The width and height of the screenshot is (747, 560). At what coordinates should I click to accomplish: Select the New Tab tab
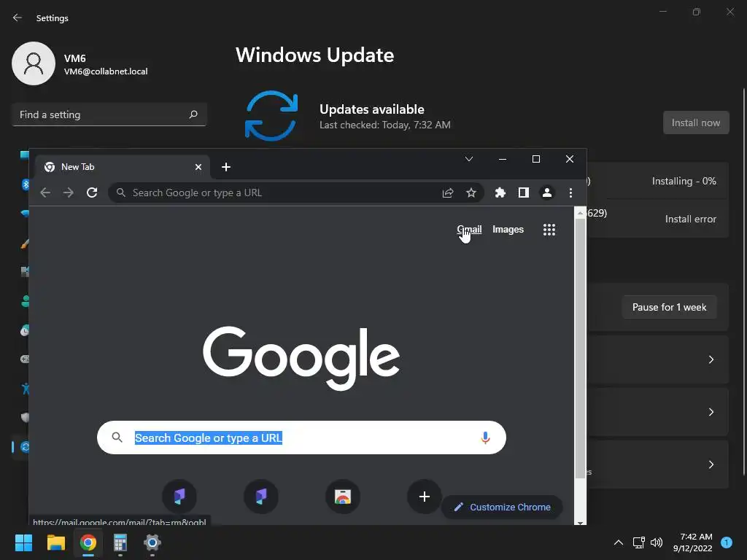click(123, 167)
